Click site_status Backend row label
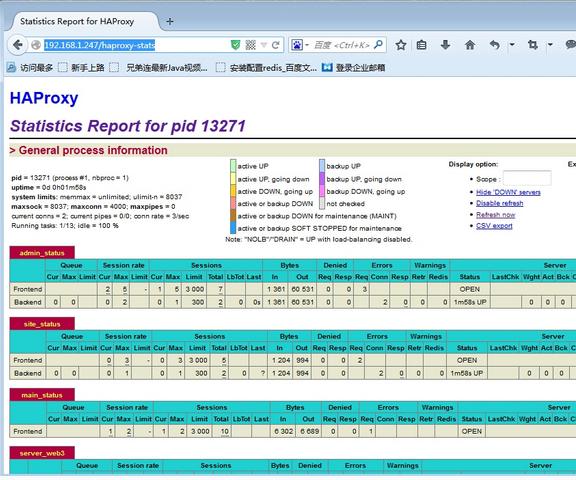The width and height of the screenshot is (576, 480). tap(28, 373)
